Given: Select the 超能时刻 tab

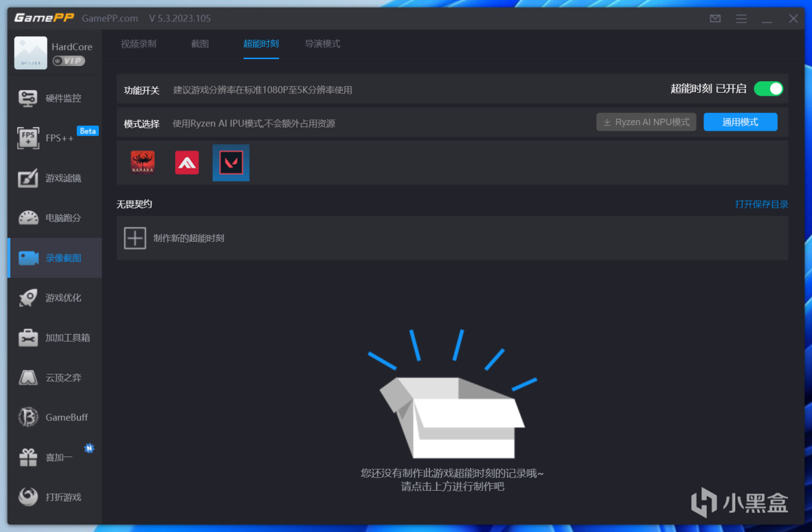Looking at the screenshot, I should point(261,44).
